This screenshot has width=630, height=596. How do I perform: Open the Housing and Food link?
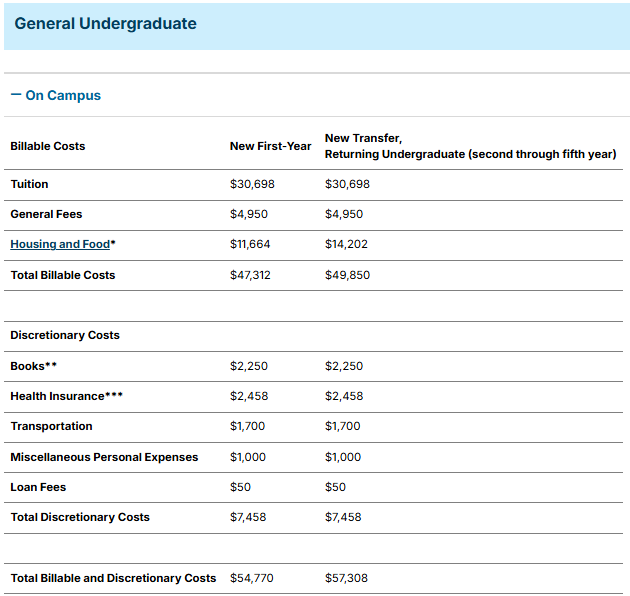[x=60, y=244]
